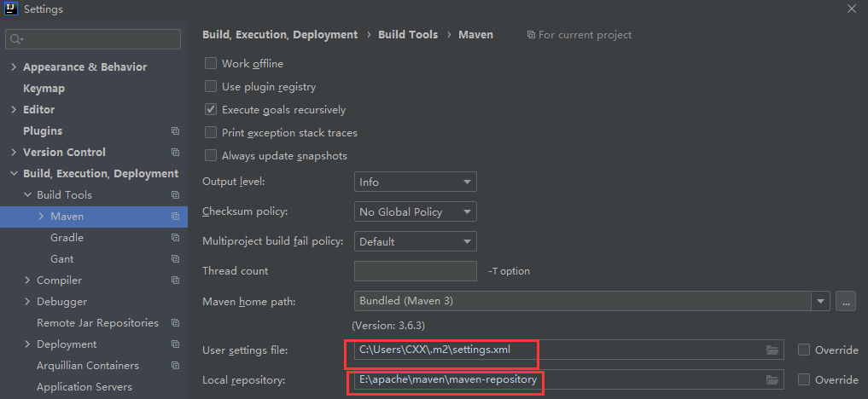Expand the Compiler node
868x399 pixels.
point(27,280)
